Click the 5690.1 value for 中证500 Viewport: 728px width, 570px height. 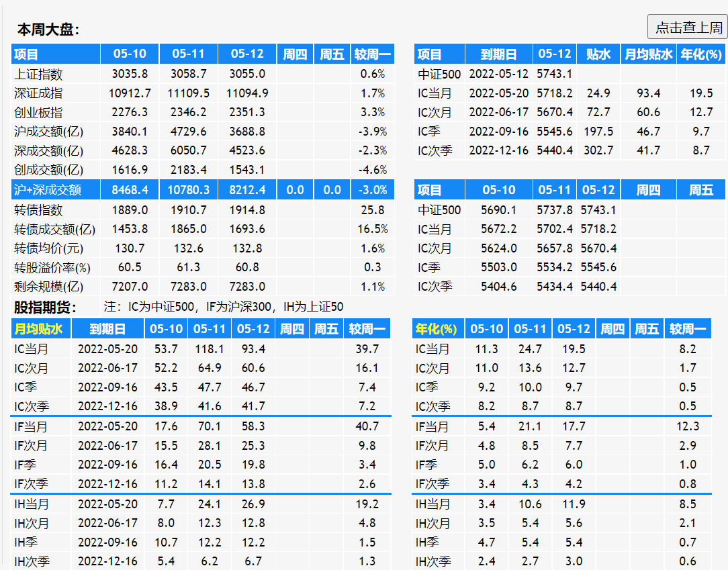tap(498, 210)
